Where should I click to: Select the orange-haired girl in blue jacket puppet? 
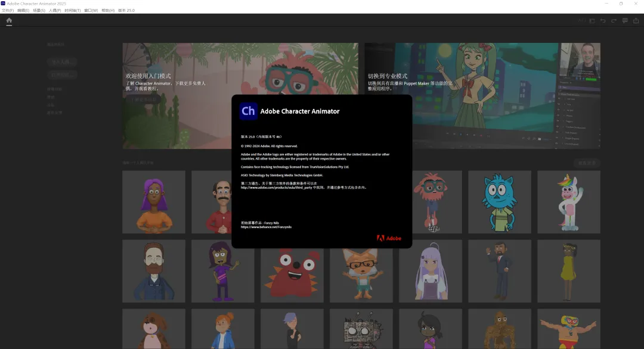[x=222, y=329]
